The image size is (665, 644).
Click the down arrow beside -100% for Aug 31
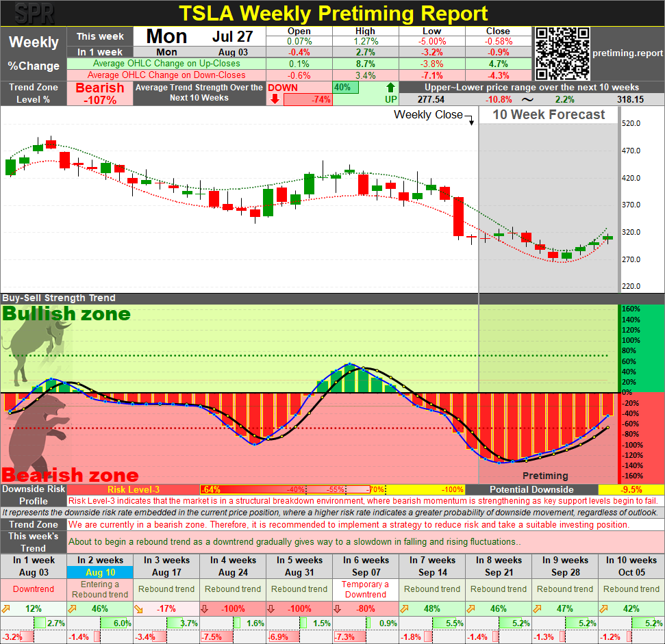271,609
